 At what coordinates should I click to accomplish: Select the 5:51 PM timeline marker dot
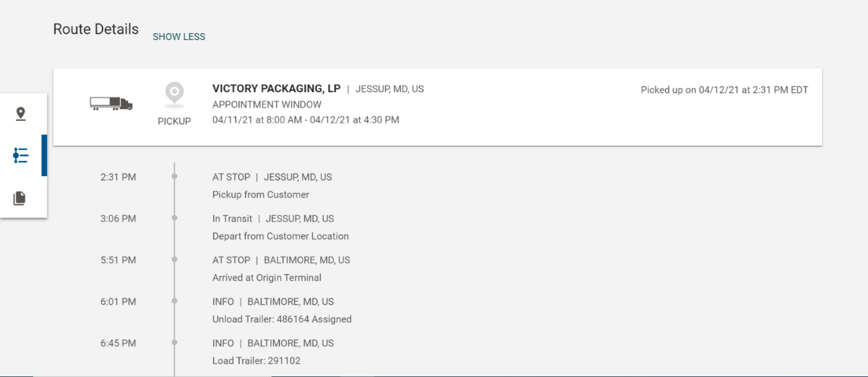[x=174, y=259]
